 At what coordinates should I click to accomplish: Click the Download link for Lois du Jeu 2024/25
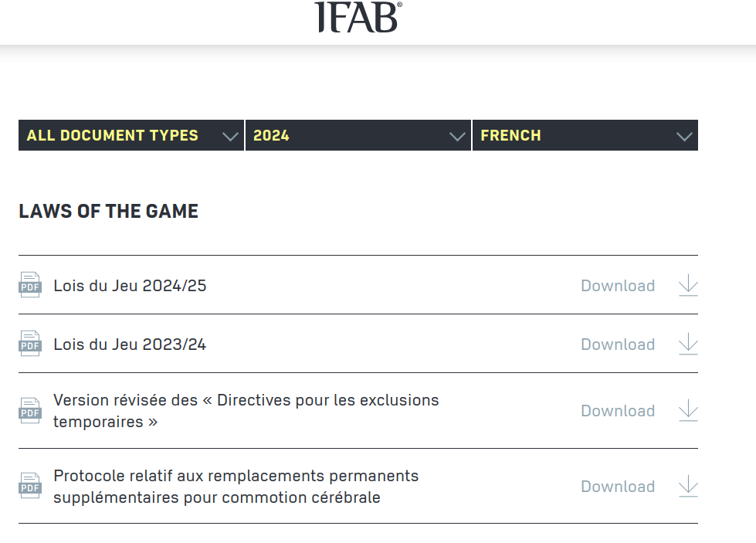(x=618, y=285)
